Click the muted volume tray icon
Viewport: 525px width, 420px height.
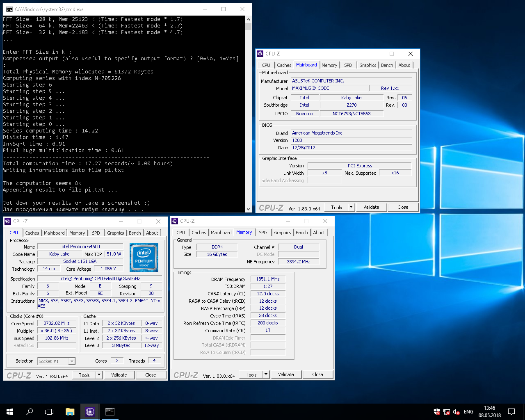pos(457,412)
